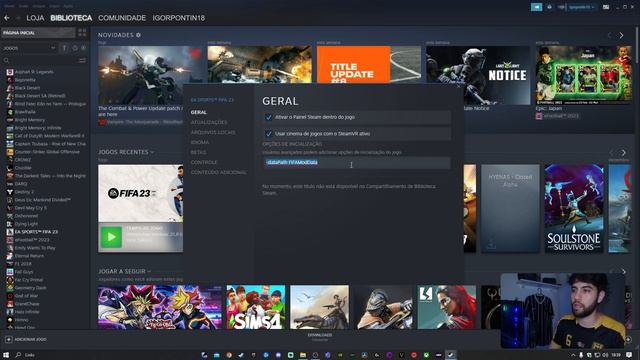
Task: Open Windows Start menu
Action: (6, 355)
